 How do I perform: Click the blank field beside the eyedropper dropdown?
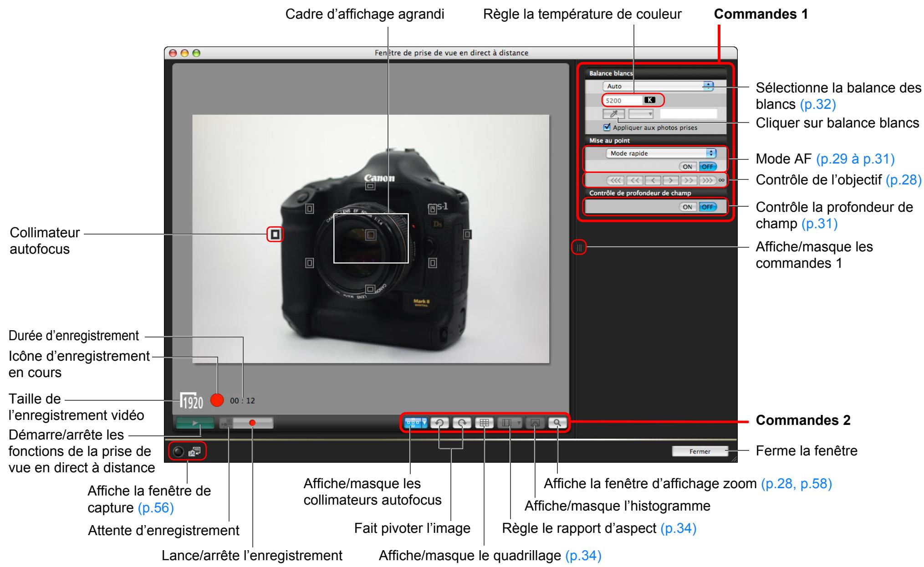689,114
